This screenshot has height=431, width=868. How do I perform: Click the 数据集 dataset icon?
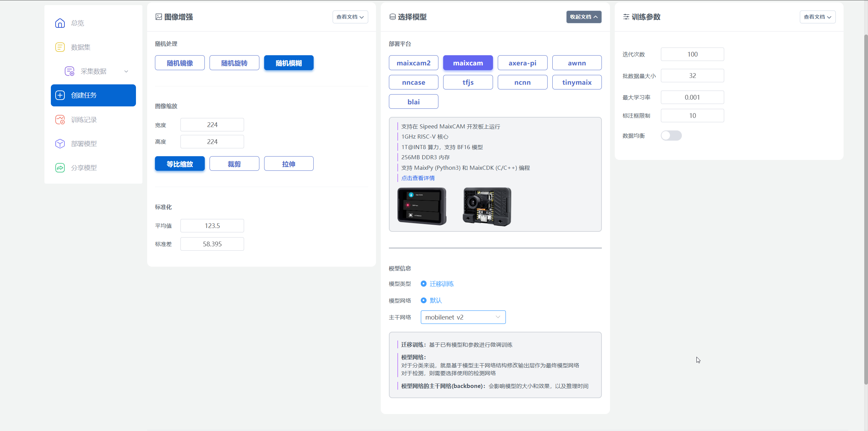coord(60,47)
